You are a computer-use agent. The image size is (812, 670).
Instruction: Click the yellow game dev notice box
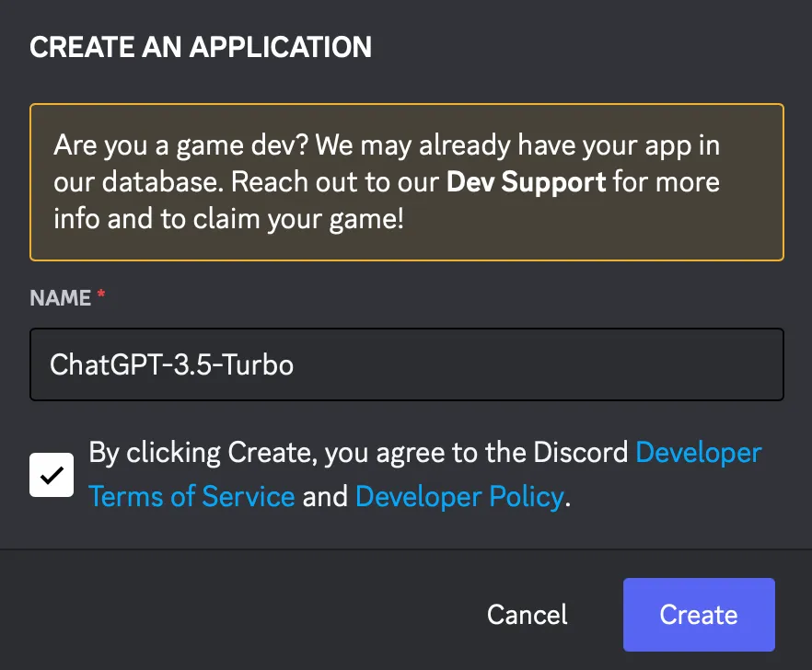coord(407,182)
